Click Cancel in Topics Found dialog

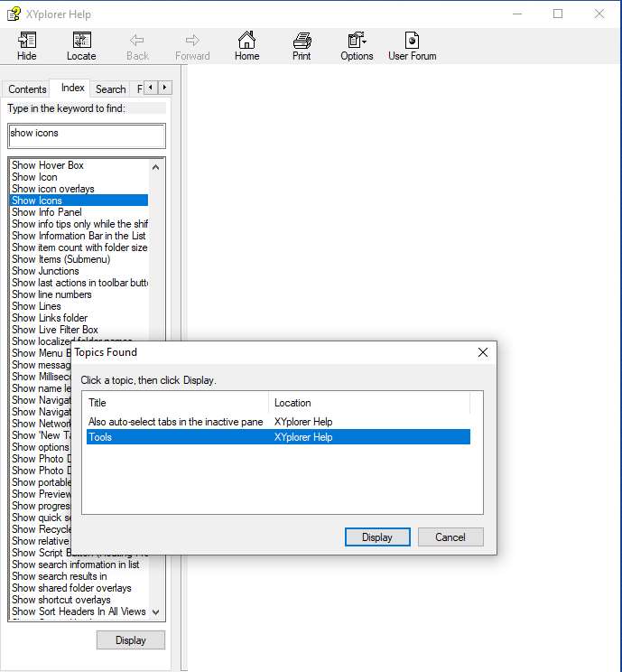tap(450, 537)
